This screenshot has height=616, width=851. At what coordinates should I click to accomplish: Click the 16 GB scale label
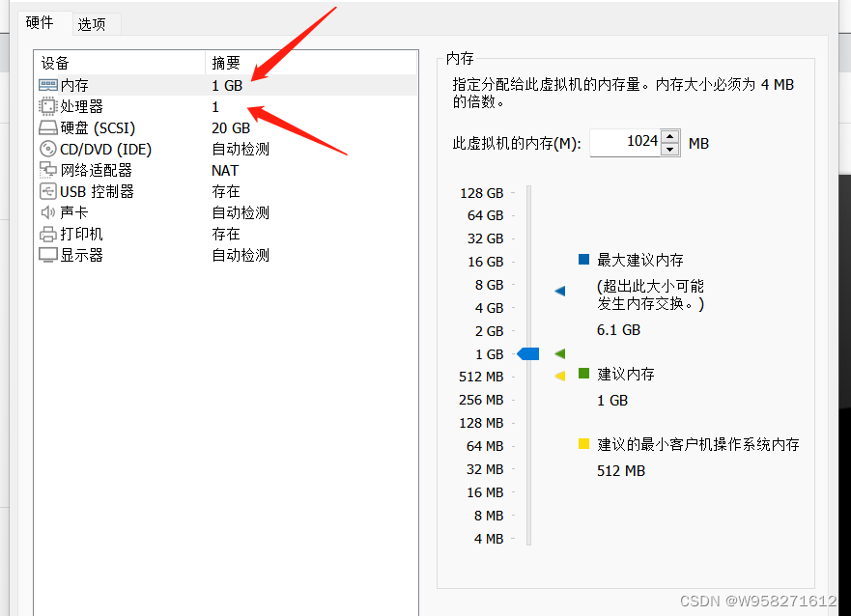[x=485, y=262]
